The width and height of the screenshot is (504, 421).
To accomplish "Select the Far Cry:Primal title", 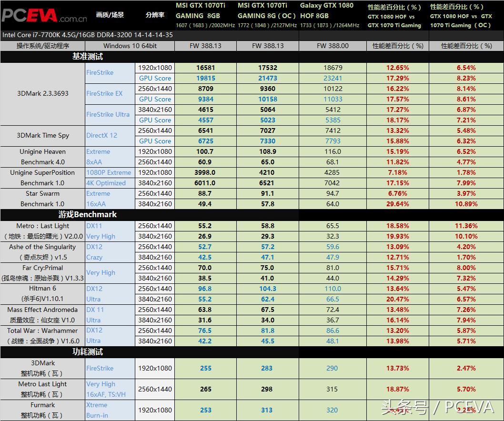I will (x=43, y=268).
